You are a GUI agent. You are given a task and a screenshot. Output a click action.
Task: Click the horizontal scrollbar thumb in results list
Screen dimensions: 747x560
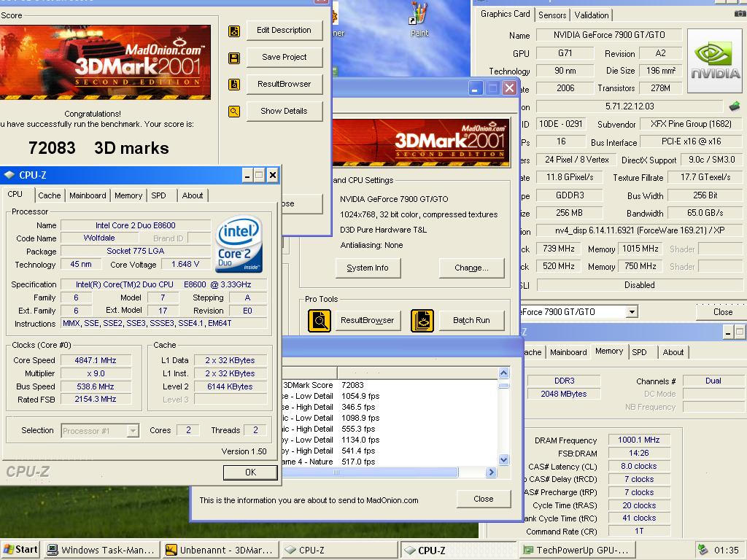[x=370, y=472]
